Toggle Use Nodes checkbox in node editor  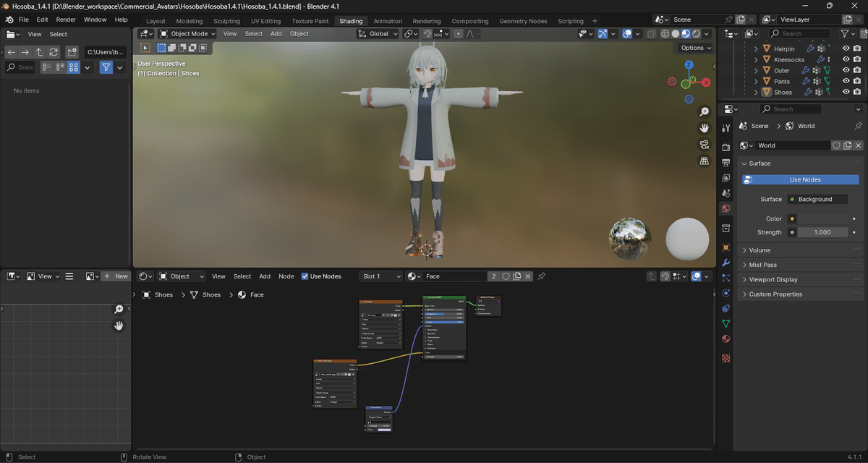[x=305, y=276]
